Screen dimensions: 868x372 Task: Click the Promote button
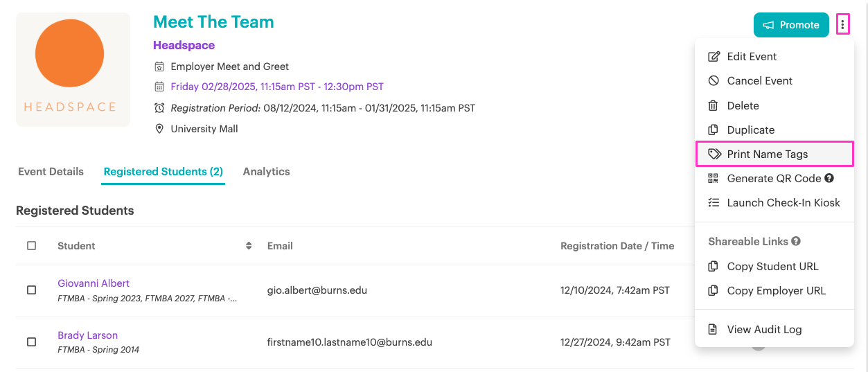791,25
